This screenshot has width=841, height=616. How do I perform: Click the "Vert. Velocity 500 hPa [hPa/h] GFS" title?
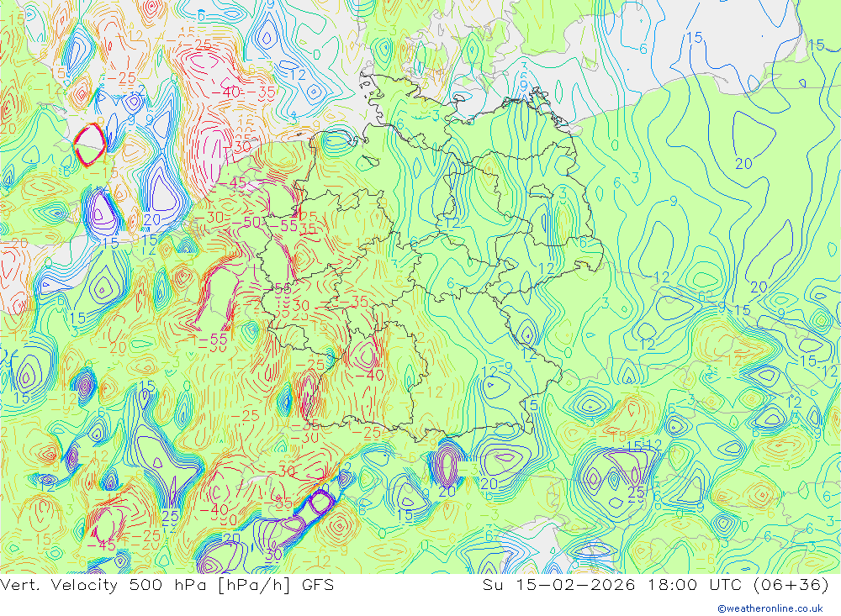167,585
